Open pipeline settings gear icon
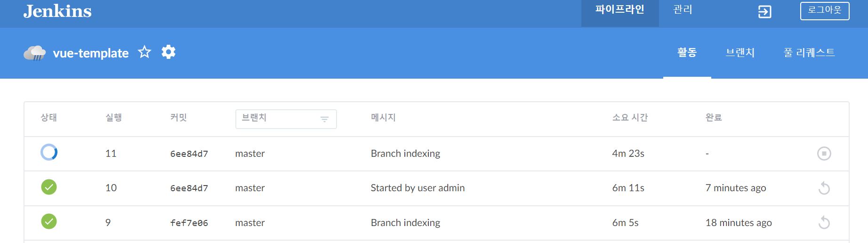Image resolution: width=868 pixels, height=243 pixels. point(169,52)
